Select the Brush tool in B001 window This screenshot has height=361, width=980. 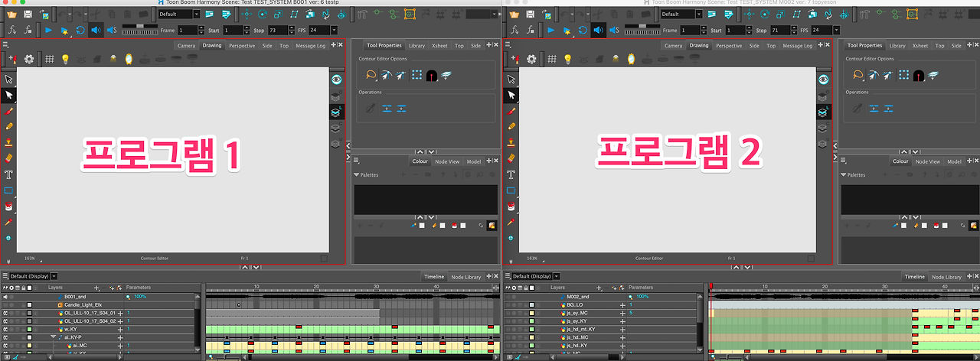[9, 111]
